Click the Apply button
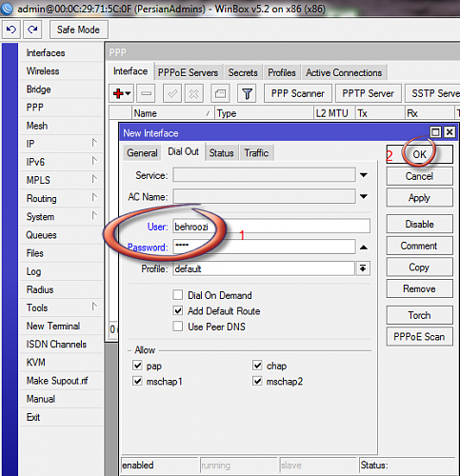The height and width of the screenshot is (476, 460). pyautogui.click(x=419, y=198)
